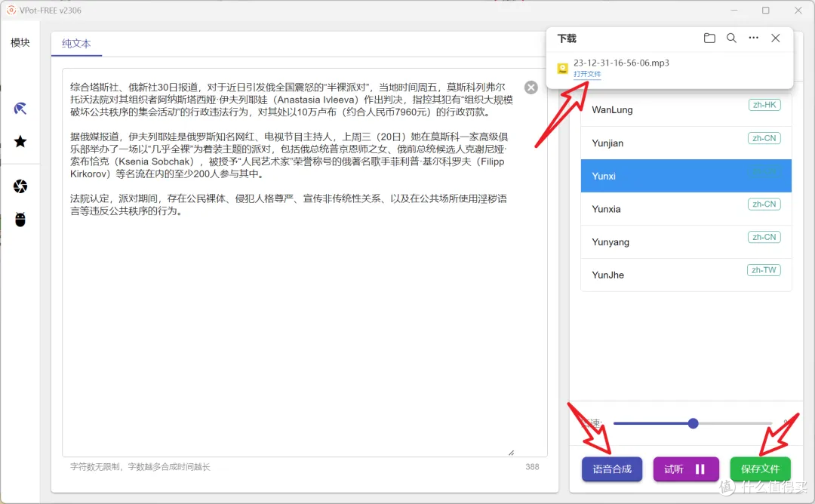Click the zh-CN tag on Yunxia
This screenshot has width=815, height=504.
[x=764, y=204]
